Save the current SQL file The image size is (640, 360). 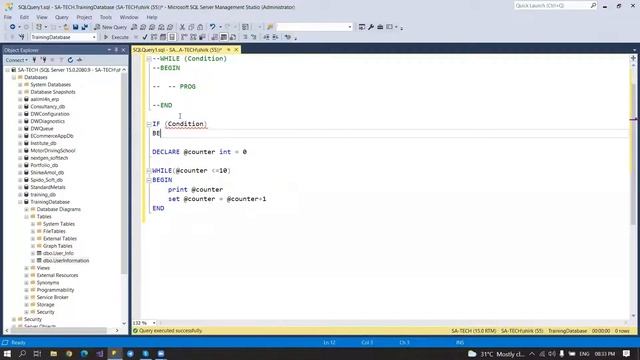click(x=76, y=27)
